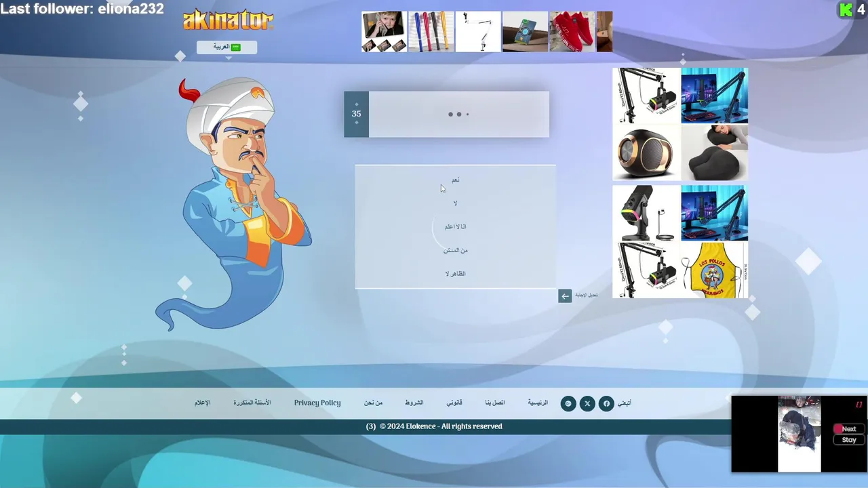Open the Arabic language selector
Image resolution: width=868 pixels, height=488 pixels.
(x=226, y=47)
